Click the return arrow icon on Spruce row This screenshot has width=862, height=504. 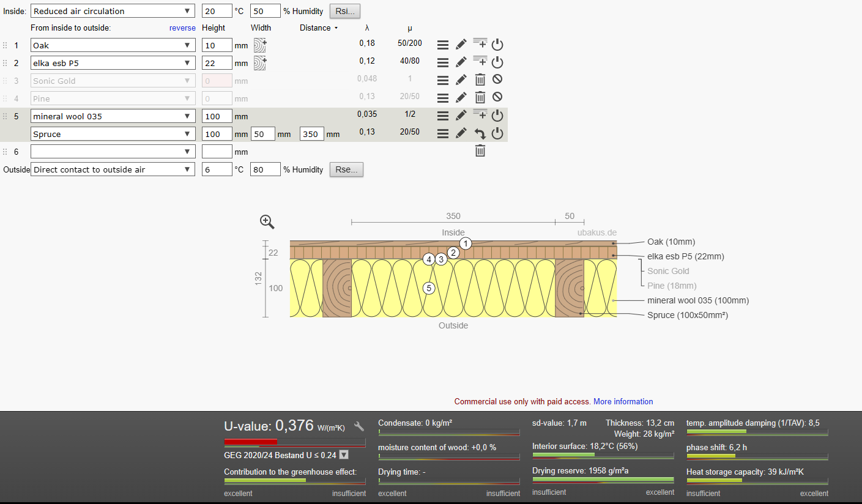point(480,133)
